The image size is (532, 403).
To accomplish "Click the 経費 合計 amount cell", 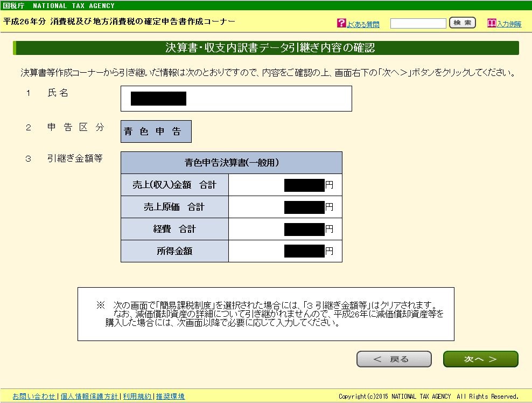I will [x=285, y=229].
